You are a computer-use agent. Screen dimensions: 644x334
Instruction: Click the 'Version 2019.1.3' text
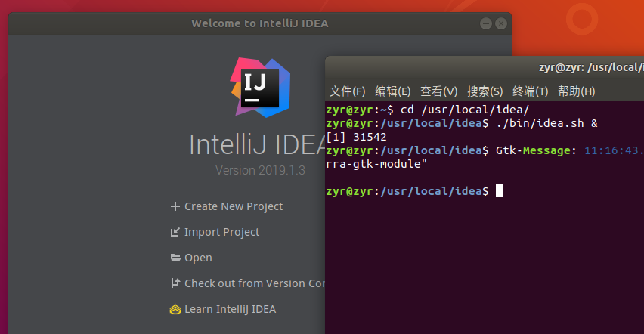tap(260, 170)
